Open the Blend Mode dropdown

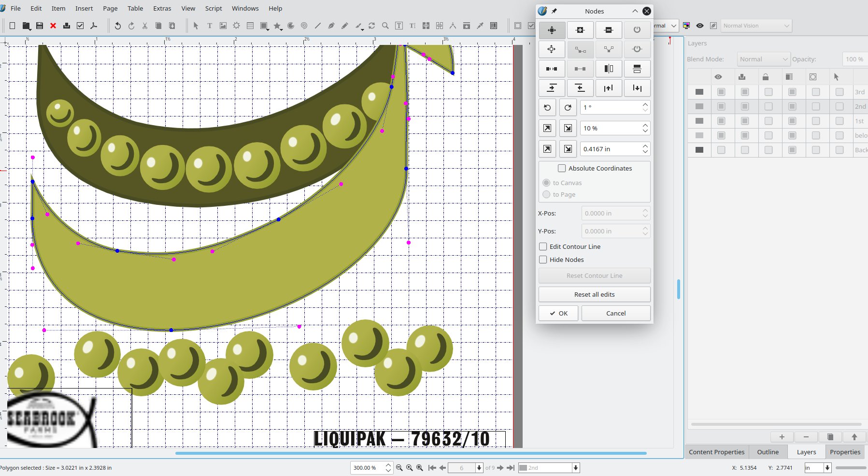click(x=764, y=59)
